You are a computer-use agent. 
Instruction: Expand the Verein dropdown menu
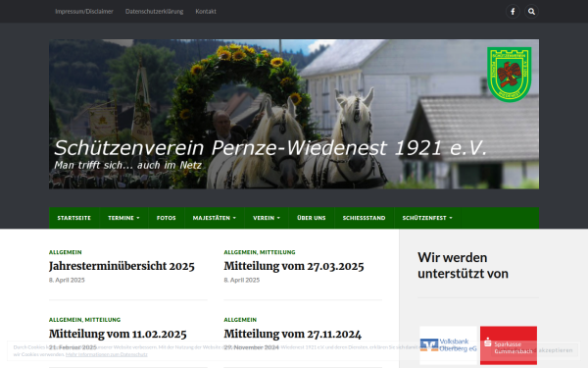(x=267, y=218)
